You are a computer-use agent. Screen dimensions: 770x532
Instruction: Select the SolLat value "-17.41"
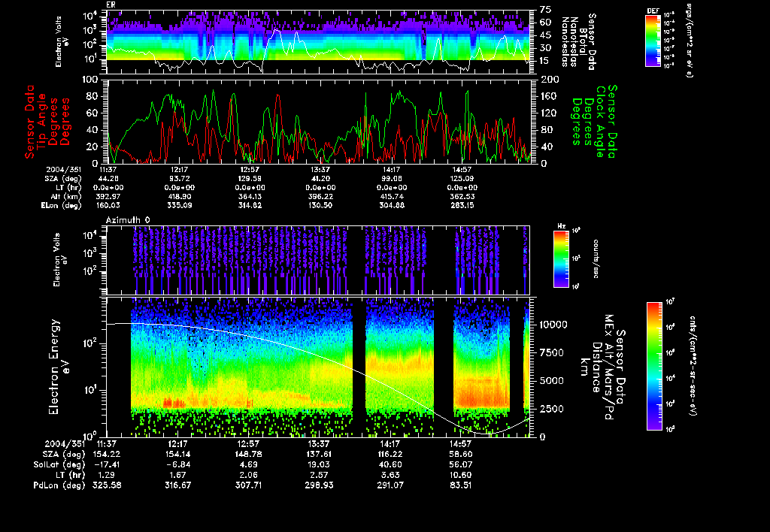pyautogui.click(x=107, y=465)
